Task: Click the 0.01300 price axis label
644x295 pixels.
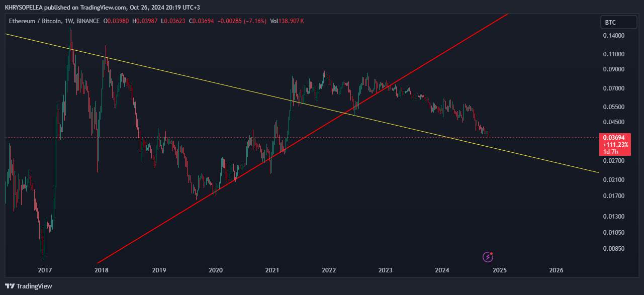Action: pos(613,217)
